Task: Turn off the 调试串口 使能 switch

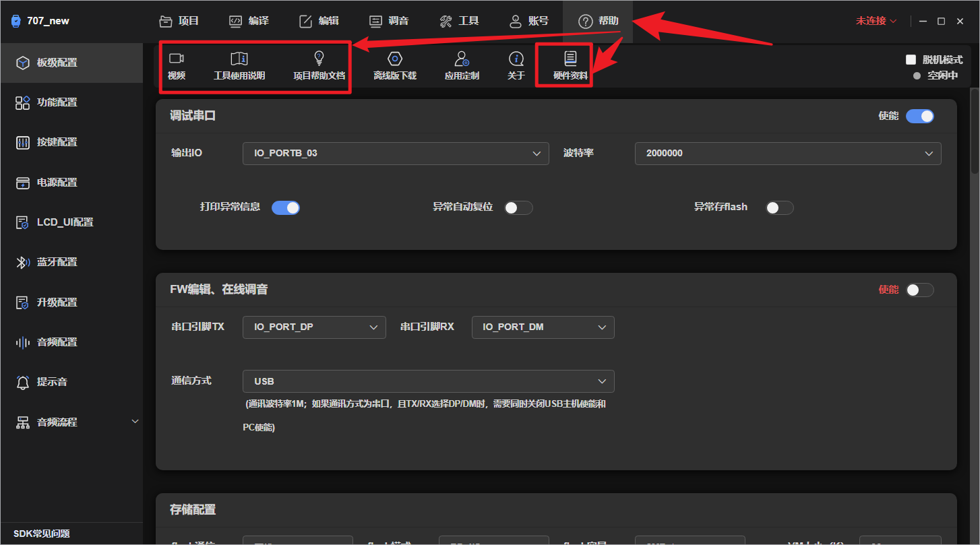Action: 919,116
